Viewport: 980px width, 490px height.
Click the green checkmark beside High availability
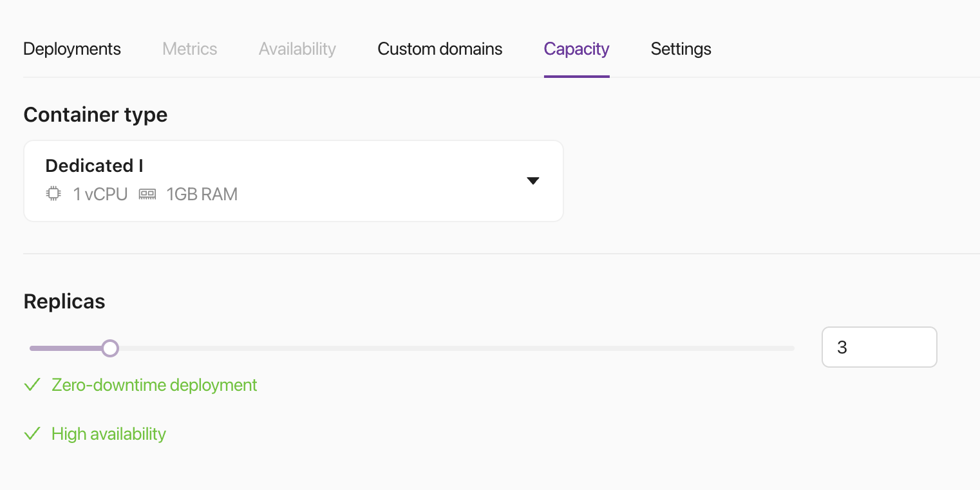[32, 433]
